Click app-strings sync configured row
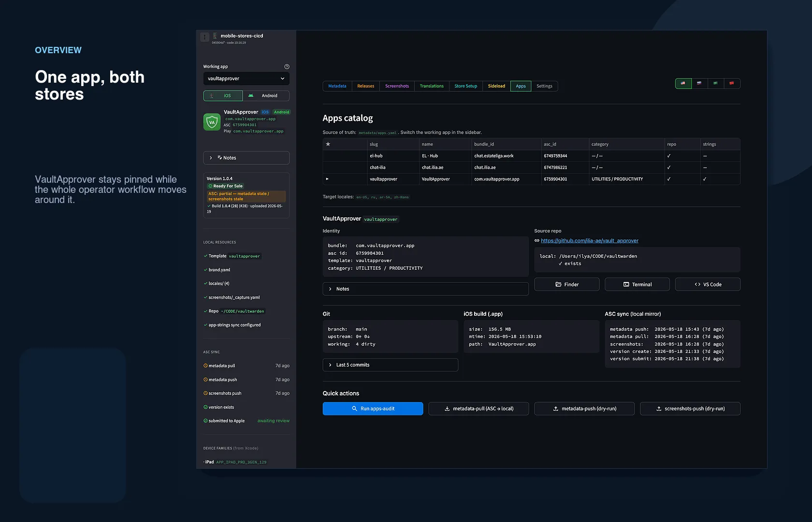The width and height of the screenshot is (812, 522). pos(232,325)
